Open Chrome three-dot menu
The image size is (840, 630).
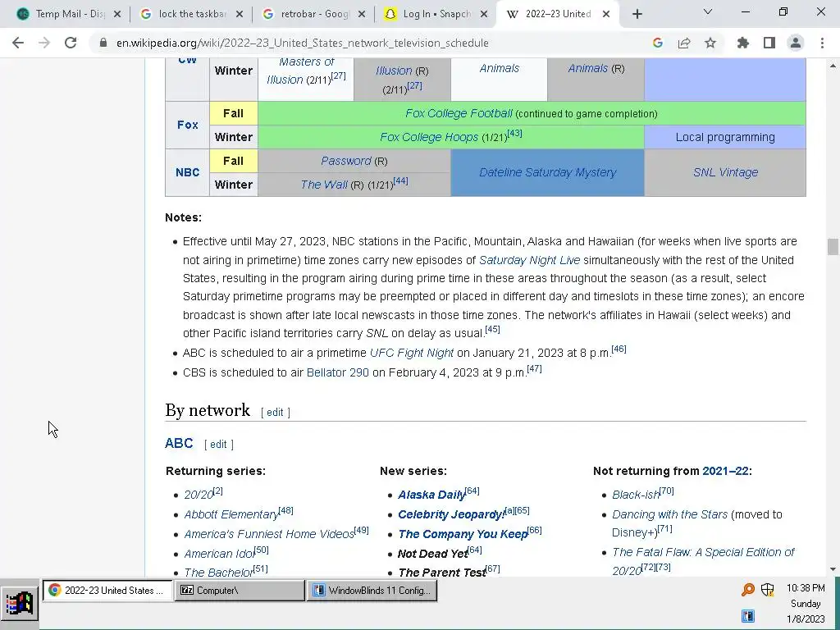(x=822, y=43)
